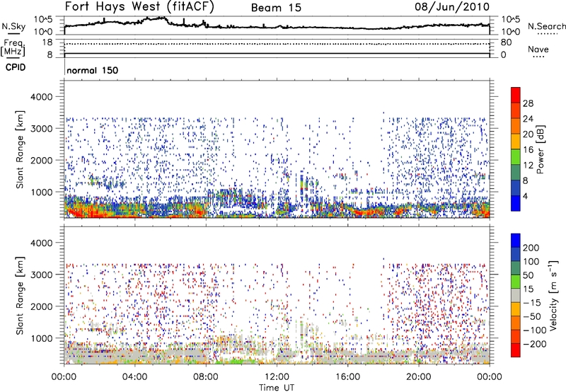Image resolution: width=566 pixels, height=392 pixels.
Task: Pick the Power colorbar segment between 24 and 28
Action: click(516, 110)
